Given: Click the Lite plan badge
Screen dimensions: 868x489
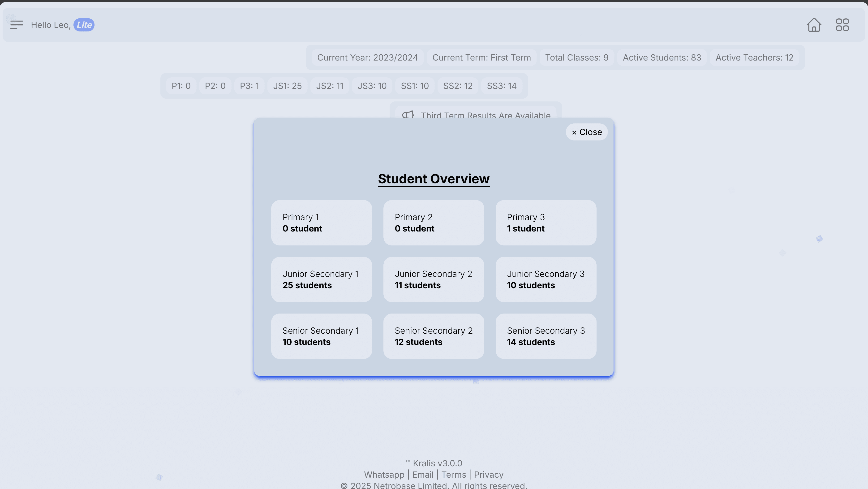Looking at the screenshot, I should (x=84, y=25).
